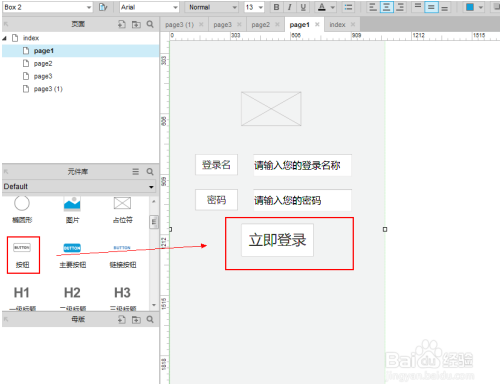Click the pages panel pop-out arrow icon
The image size is (500, 384).
[x=6, y=24]
